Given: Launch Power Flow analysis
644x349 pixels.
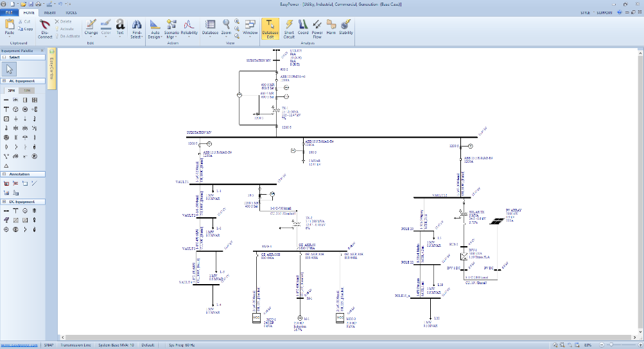Looking at the screenshot, I should pos(317,29).
